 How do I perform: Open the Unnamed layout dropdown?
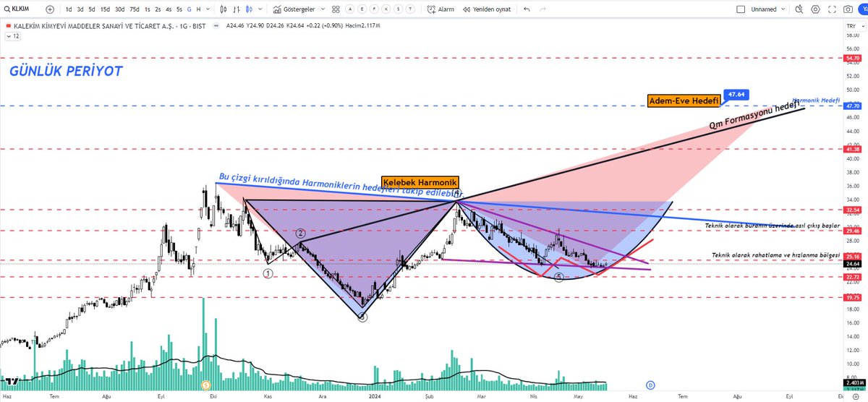768,9
